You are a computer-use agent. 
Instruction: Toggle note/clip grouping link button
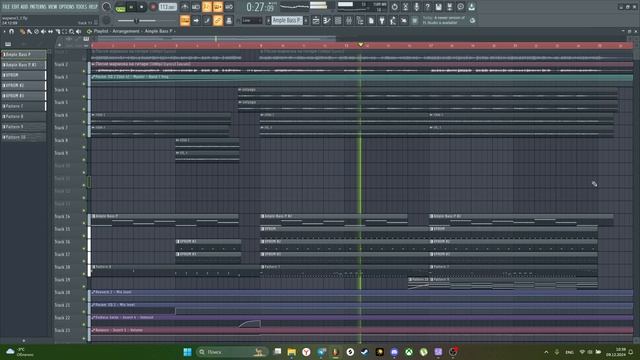click(x=218, y=20)
